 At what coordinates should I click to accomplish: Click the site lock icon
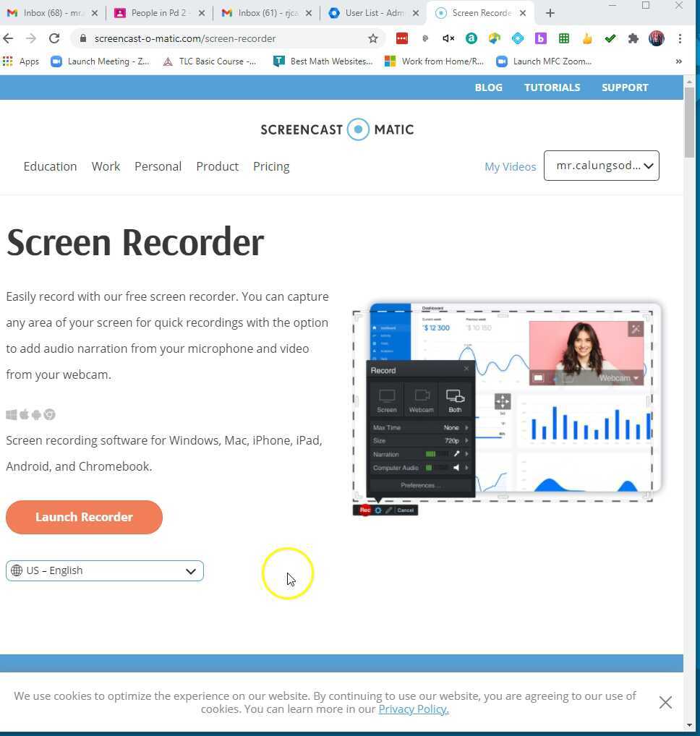[83, 38]
